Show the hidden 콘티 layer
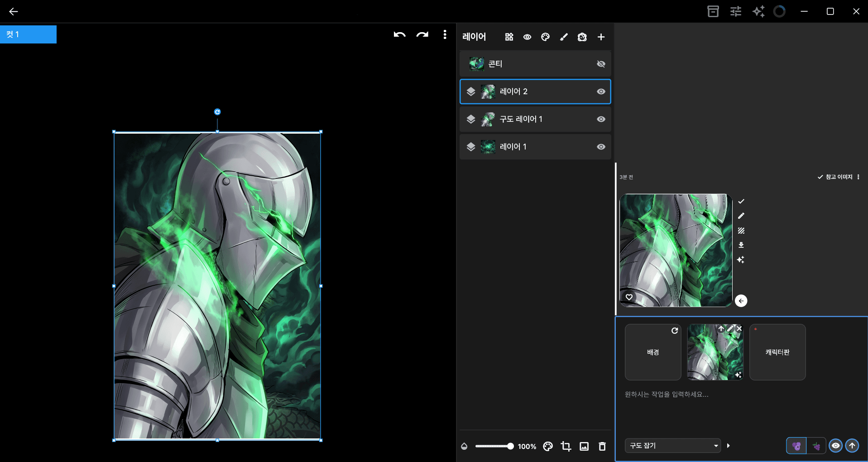This screenshot has height=462, width=868. (x=601, y=64)
